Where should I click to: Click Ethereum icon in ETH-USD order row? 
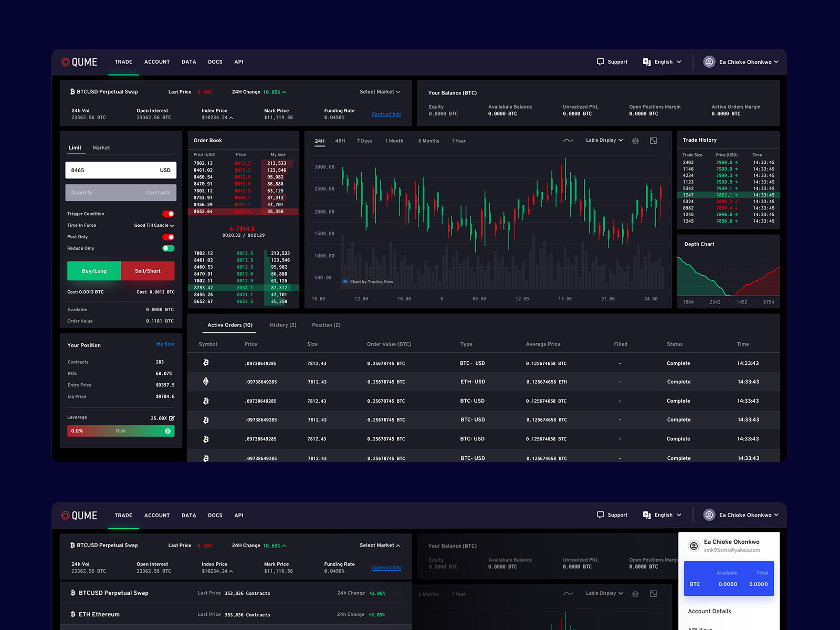click(206, 382)
